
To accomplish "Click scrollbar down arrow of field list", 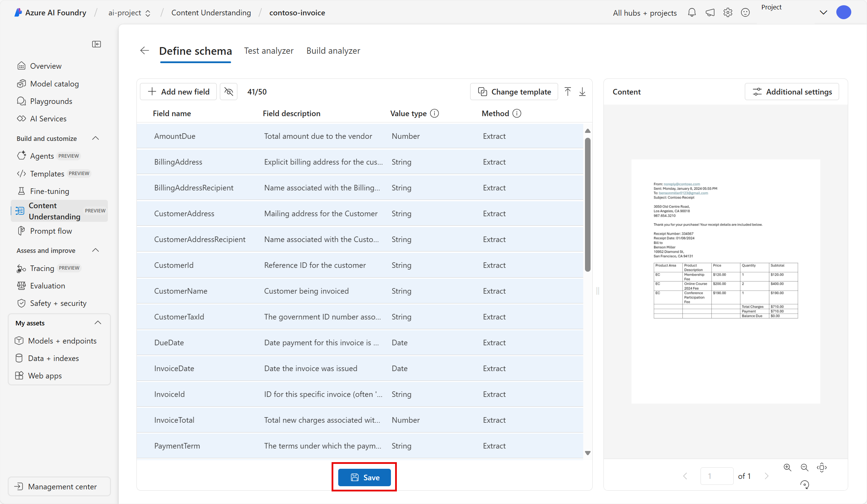I will click(x=588, y=453).
